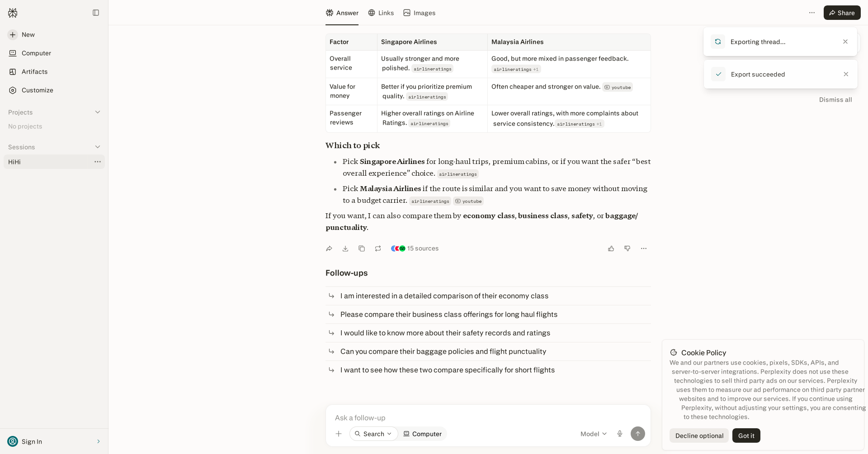This screenshot has width=868, height=454.
Task: Click the Ask a follow-up input field
Action: point(488,418)
